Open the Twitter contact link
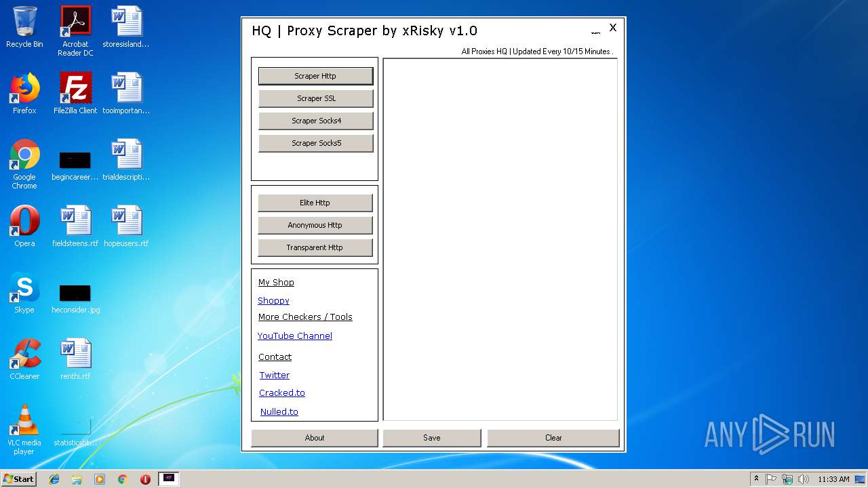The image size is (868, 488). tap(275, 375)
